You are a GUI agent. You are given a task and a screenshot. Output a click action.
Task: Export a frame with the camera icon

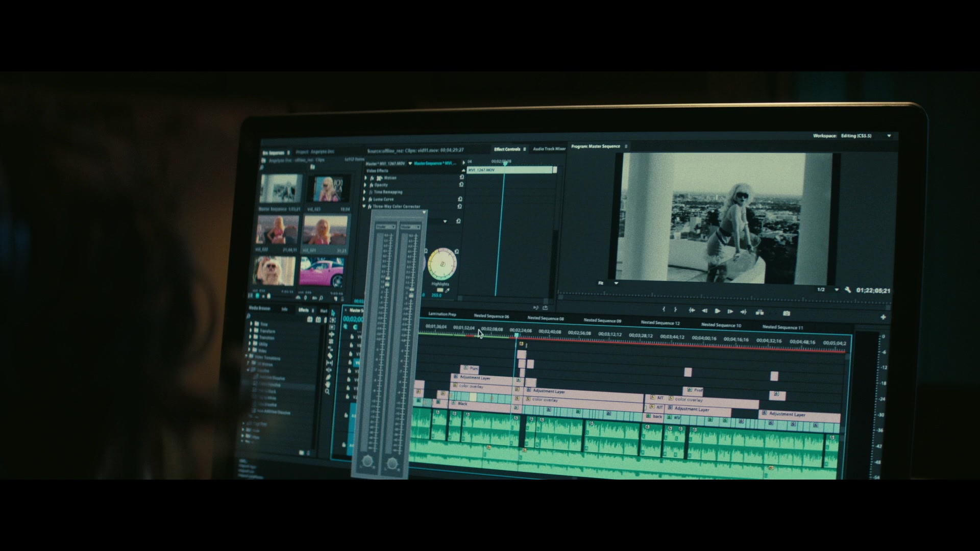coord(787,313)
